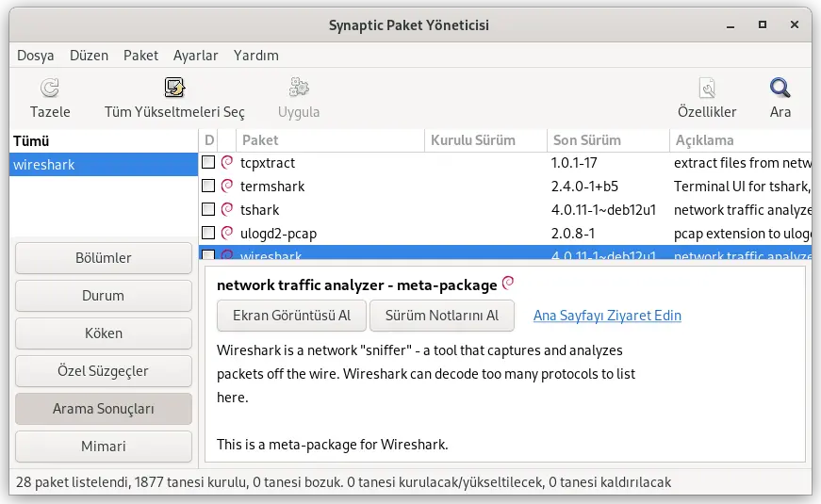Click version 1.0.1-17 cell
The width and height of the screenshot is (821, 504).
pyautogui.click(x=574, y=163)
